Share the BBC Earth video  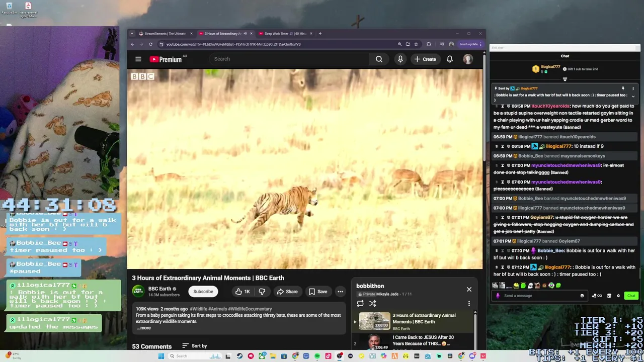click(287, 292)
